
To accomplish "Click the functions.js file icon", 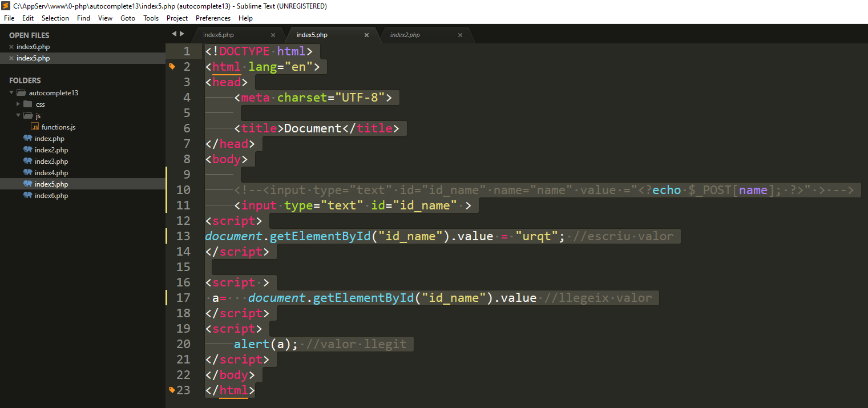I will [x=35, y=127].
